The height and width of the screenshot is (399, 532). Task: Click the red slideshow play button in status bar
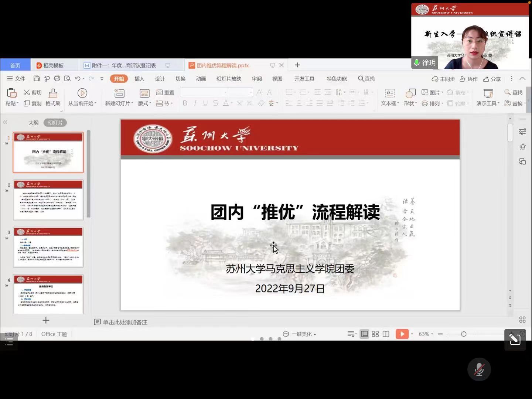pyautogui.click(x=402, y=334)
